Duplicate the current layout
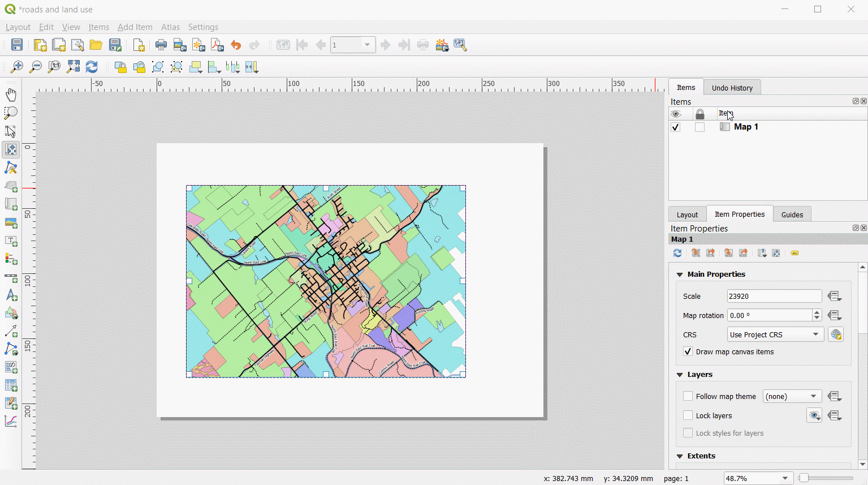868x485 pixels. click(x=59, y=45)
